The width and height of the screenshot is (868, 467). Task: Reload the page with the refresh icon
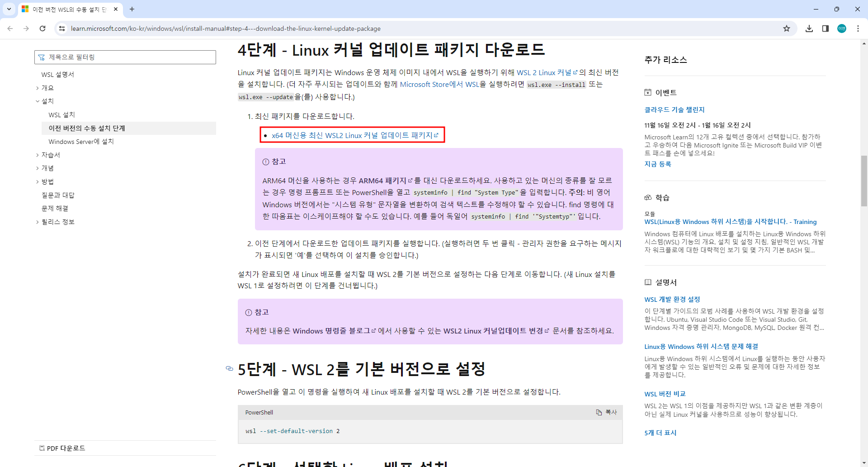[42, 29]
